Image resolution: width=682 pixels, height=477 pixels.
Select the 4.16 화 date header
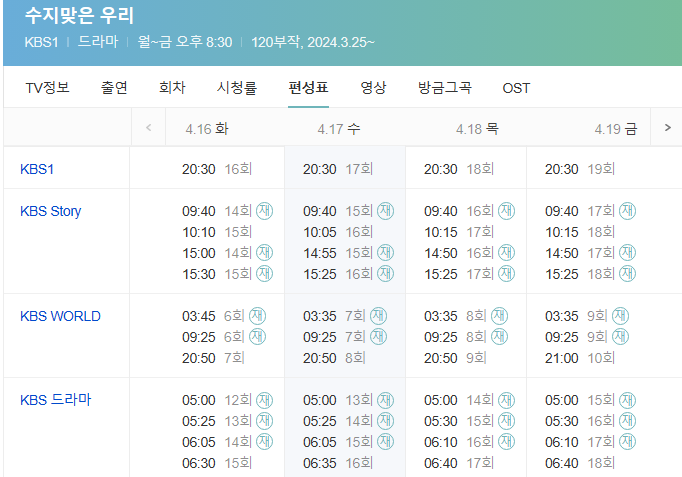(207, 129)
